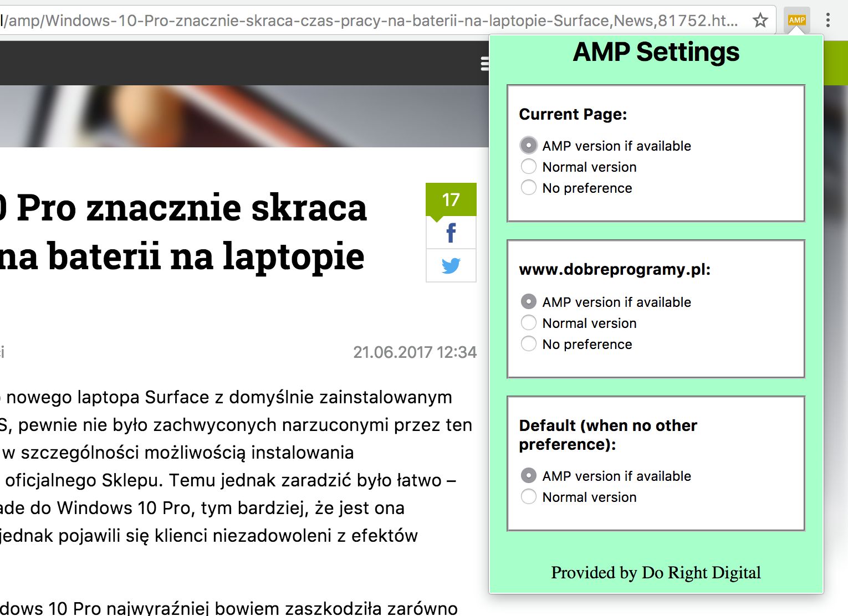Viewport: 848px width, 616px height.
Task: Set Default to AMP version if available
Action: (x=529, y=476)
